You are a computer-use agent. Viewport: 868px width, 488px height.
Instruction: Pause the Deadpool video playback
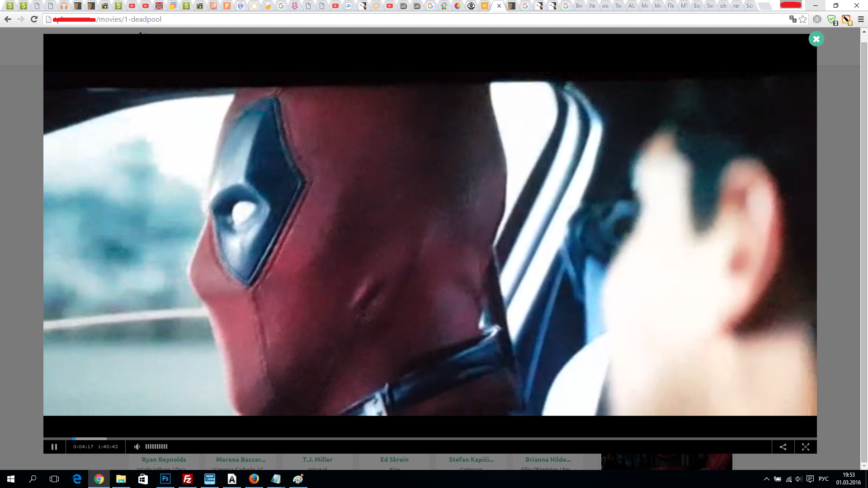pyautogui.click(x=54, y=447)
